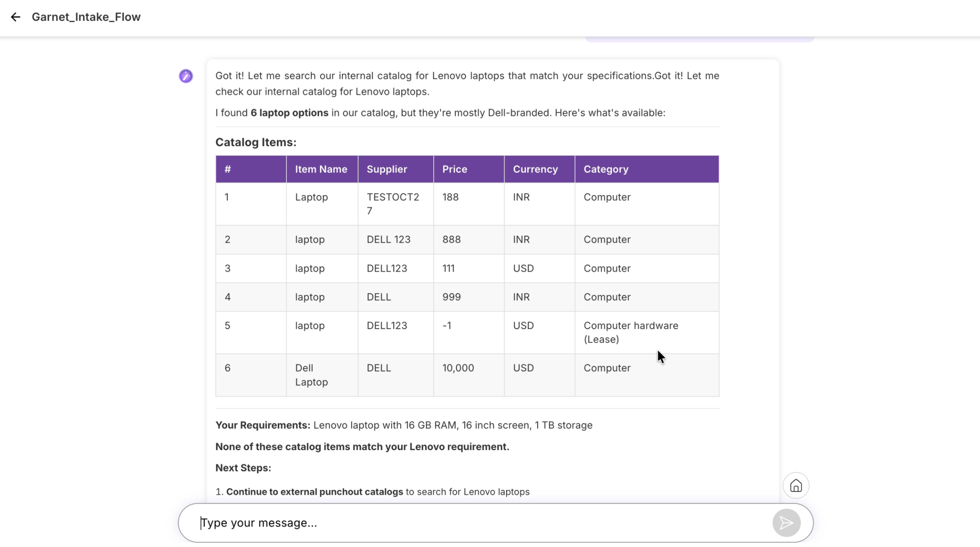Select the DELL 123 supplier cell
Screen dimensions: 980x547
(388, 240)
